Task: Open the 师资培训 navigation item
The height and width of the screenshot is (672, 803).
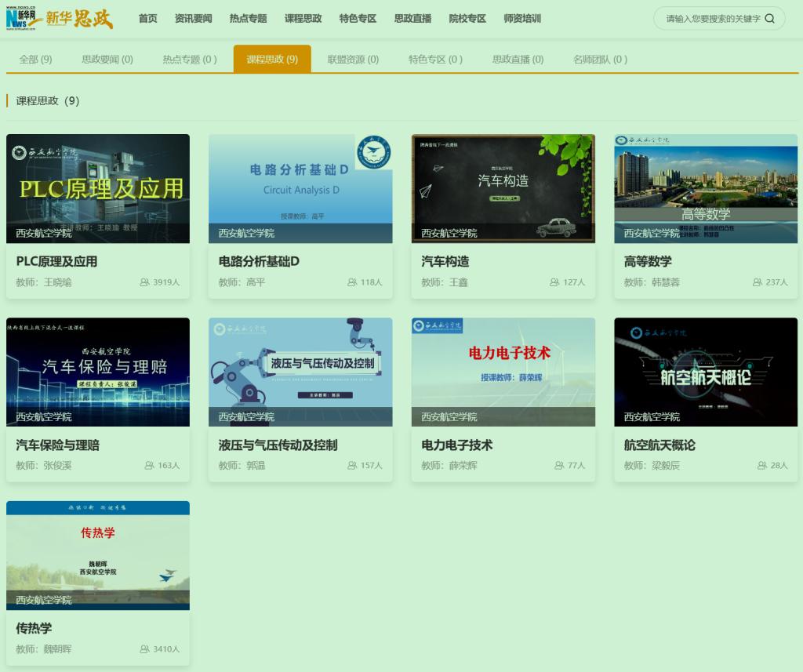Action: [x=522, y=19]
